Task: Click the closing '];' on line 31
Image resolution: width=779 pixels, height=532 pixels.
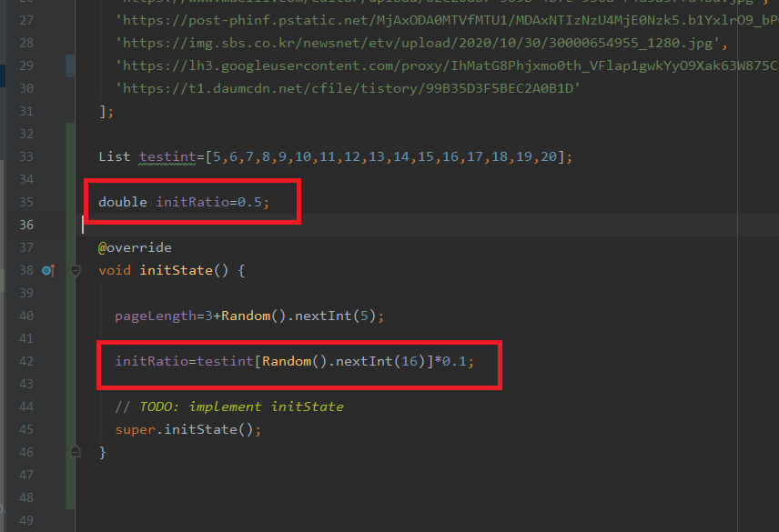Action: pos(106,111)
